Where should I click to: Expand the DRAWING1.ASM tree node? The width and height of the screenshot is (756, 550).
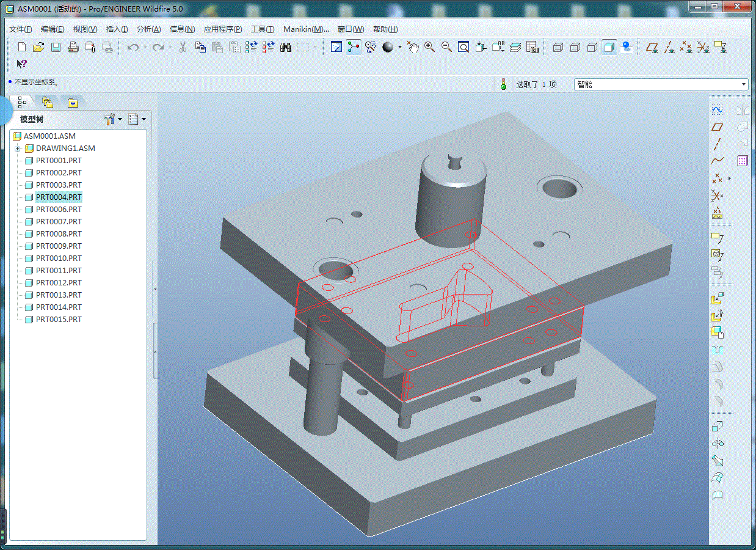18,148
